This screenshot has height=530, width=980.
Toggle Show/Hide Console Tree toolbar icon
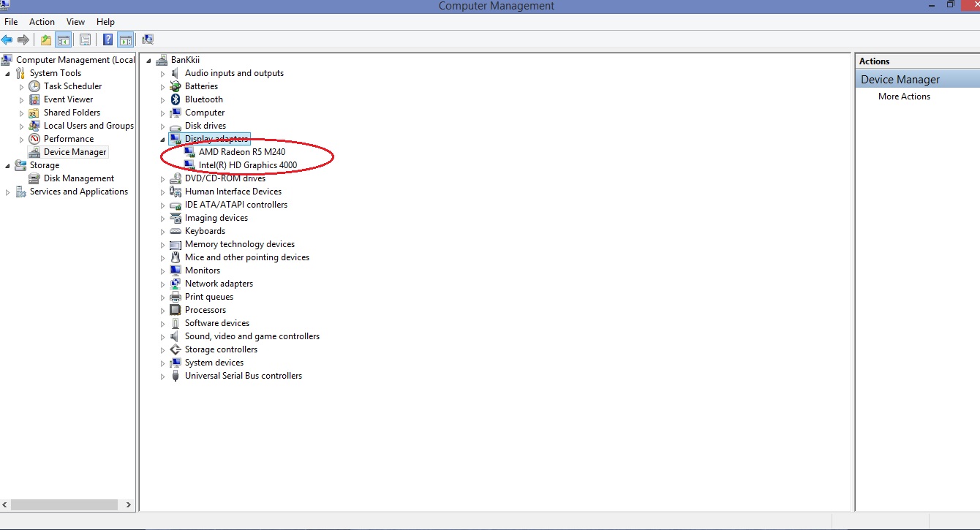(x=64, y=39)
